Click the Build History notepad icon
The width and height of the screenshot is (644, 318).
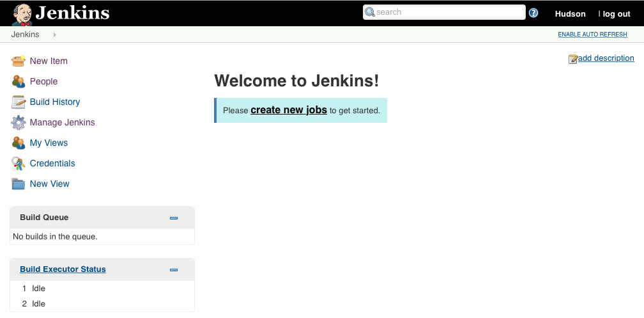point(19,102)
